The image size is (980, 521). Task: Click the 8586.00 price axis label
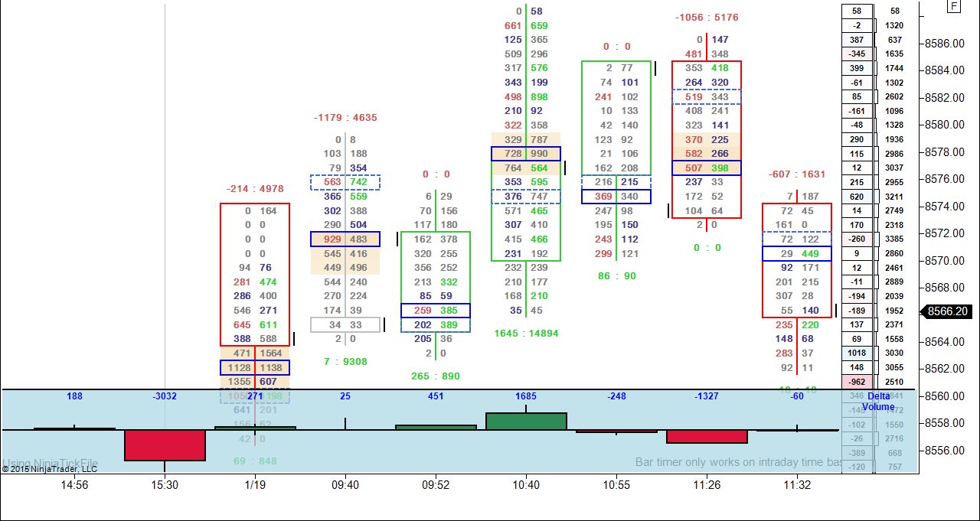click(x=946, y=44)
